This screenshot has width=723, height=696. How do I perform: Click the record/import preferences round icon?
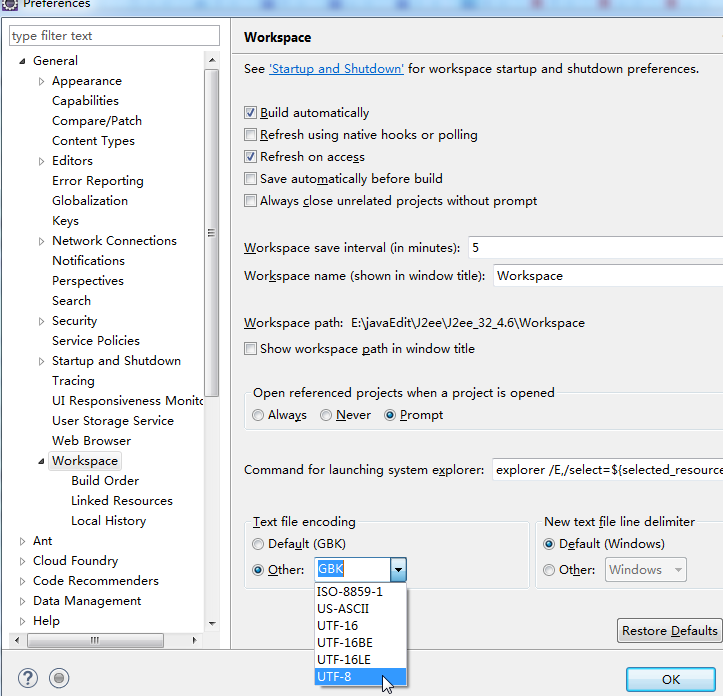[x=59, y=678]
